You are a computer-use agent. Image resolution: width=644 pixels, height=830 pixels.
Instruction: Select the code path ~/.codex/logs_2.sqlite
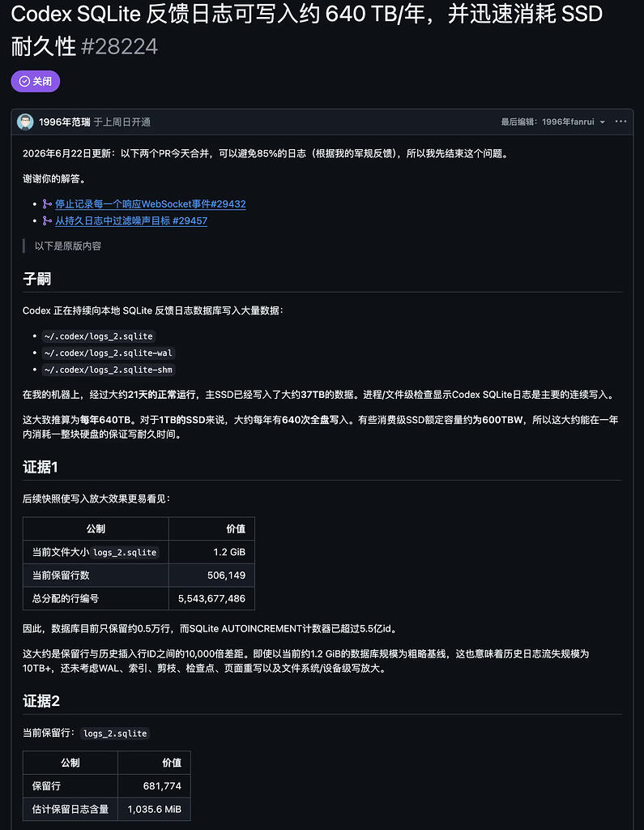99,336
